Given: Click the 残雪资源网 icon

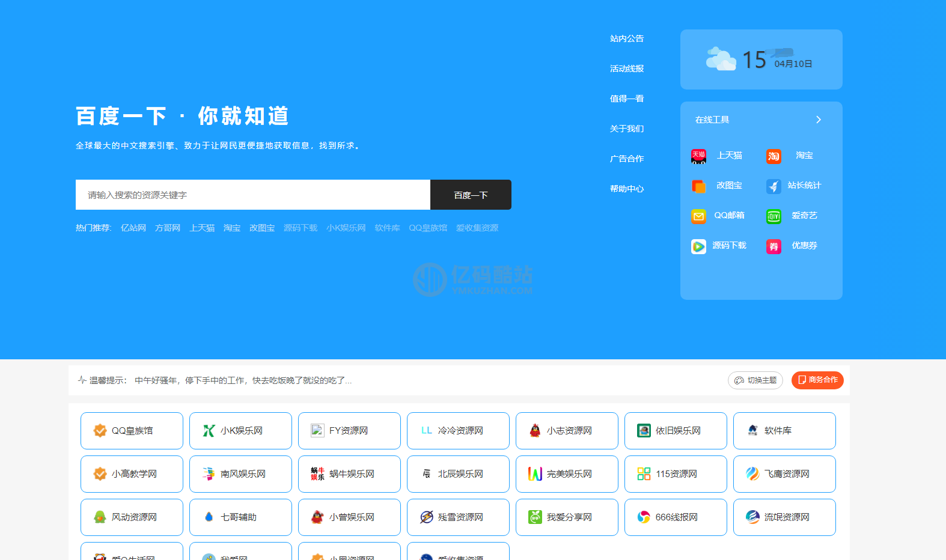Looking at the screenshot, I should (x=427, y=517).
